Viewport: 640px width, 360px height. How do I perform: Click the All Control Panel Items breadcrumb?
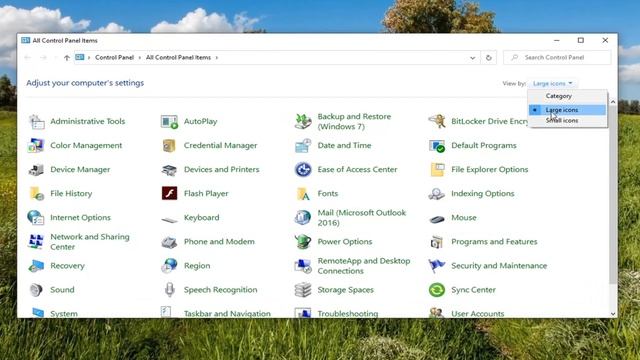click(178, 58)
